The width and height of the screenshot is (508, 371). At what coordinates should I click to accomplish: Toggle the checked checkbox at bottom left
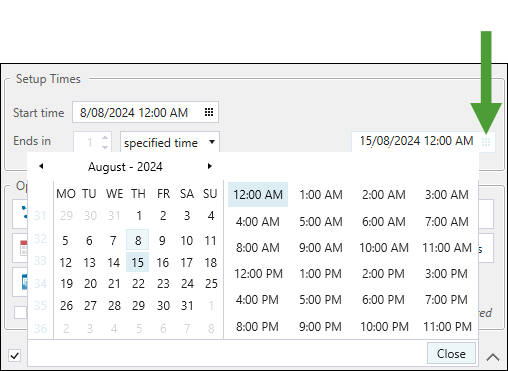pyautogui.click(x=15, y=355)
